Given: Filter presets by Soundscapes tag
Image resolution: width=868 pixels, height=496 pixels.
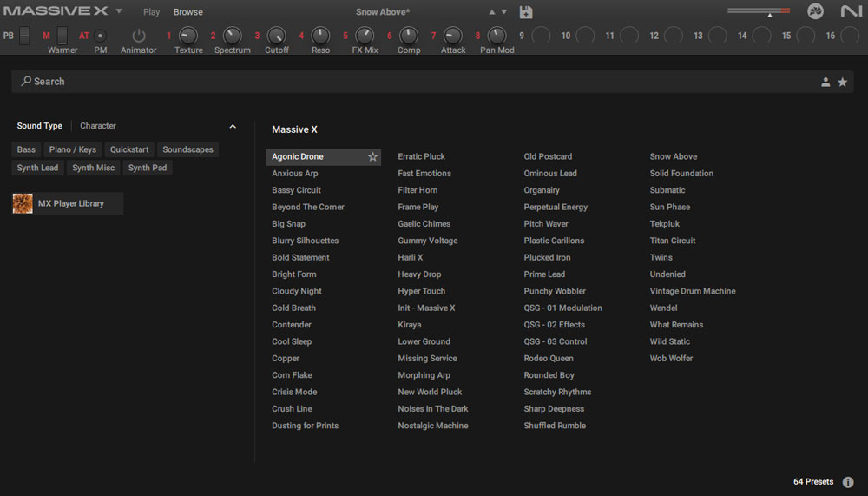Looking at the screenshot, I should point(187,149).
